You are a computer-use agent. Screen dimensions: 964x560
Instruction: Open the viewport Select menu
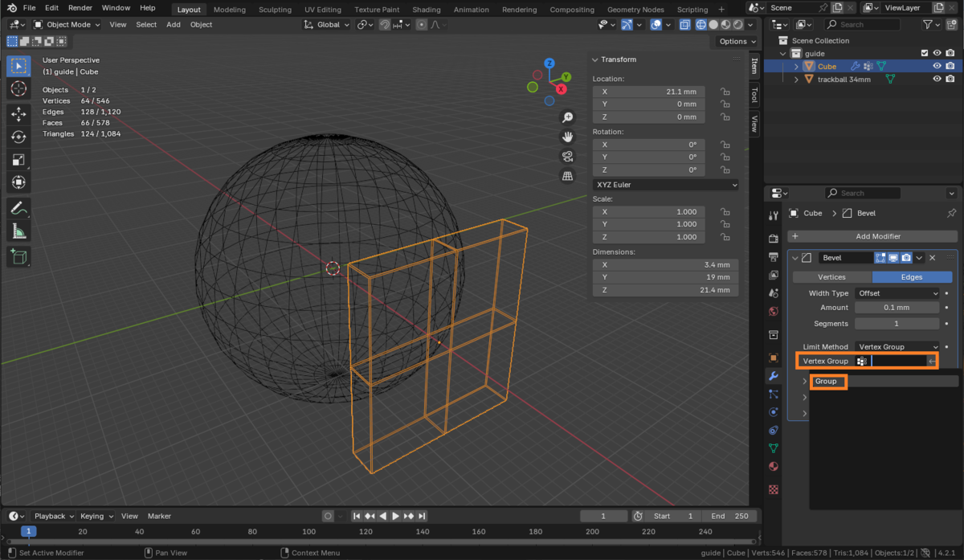point(146,25)
